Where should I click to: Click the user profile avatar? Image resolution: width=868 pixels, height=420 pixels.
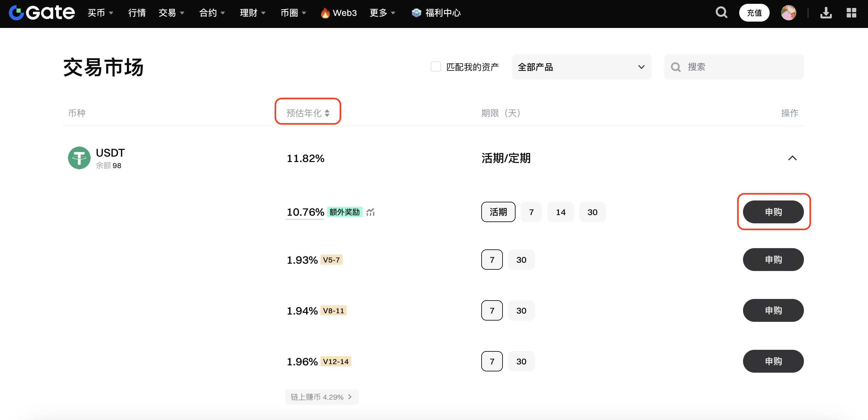[788, 13]
